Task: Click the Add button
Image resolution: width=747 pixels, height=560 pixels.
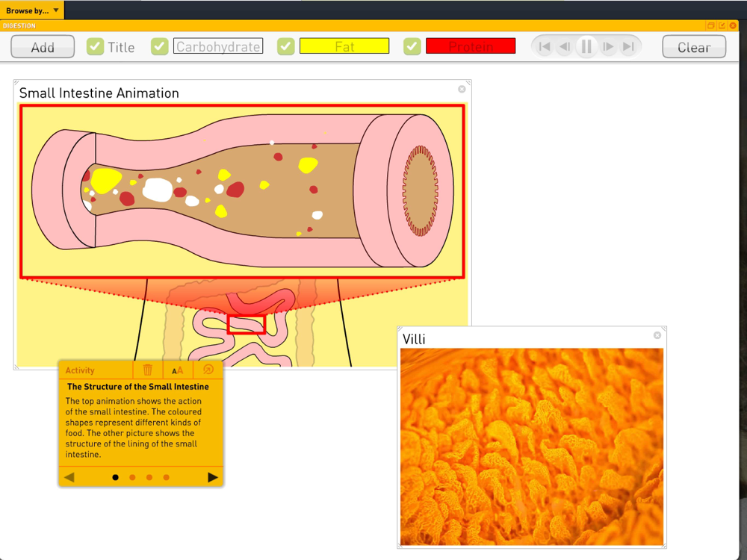Action: tap(43, 46)
